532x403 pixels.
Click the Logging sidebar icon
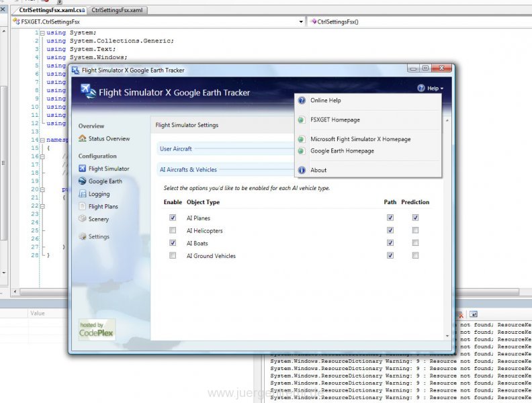click(82, 193)
